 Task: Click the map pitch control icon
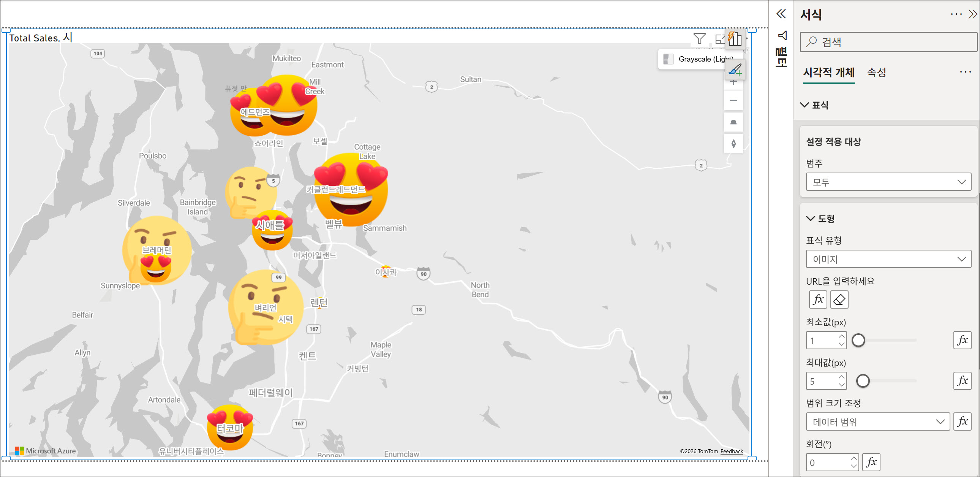pos(733,122)
